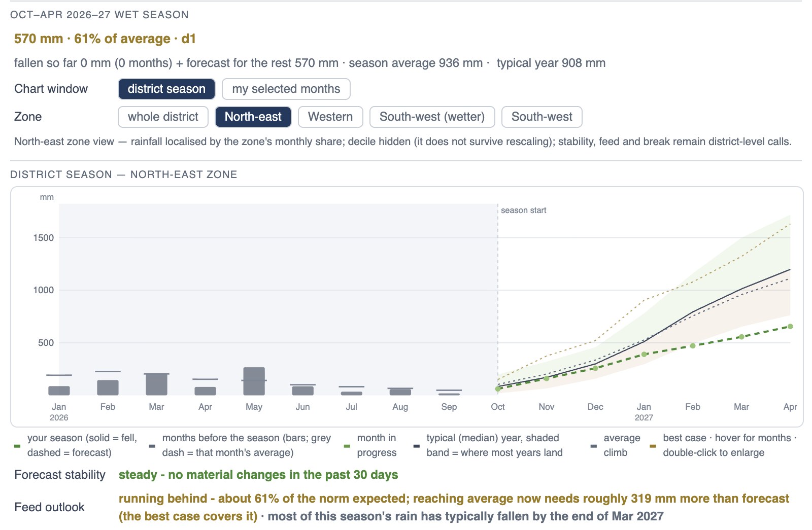Screen dimensions: 812x530
Task: Click the 'typical year 908 mm' text
Action: pyautogui.click(x=551, y=63)
